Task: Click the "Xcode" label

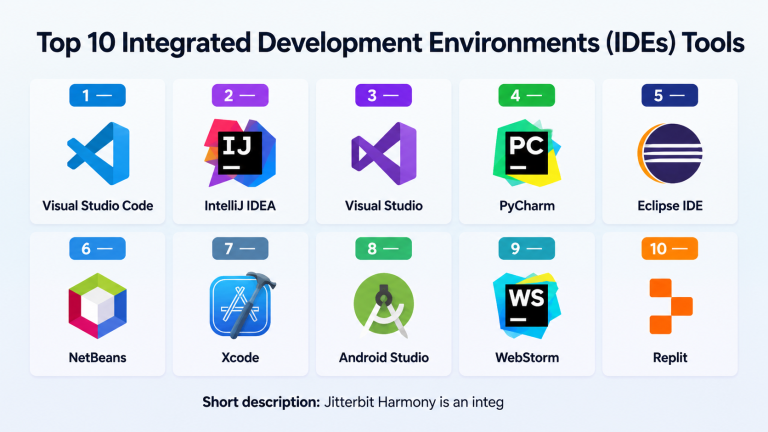Action: tap(240, 358)
